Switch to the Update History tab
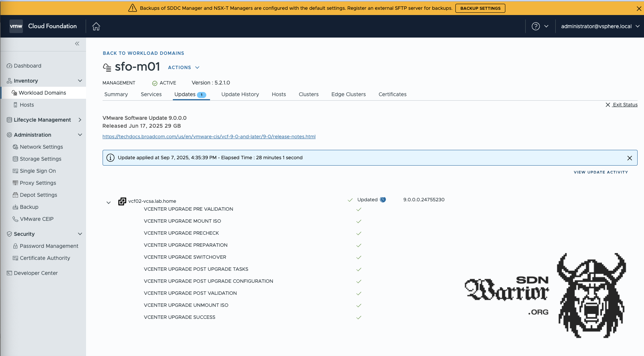This screenshot has width=644, height=356. (240, 94)
